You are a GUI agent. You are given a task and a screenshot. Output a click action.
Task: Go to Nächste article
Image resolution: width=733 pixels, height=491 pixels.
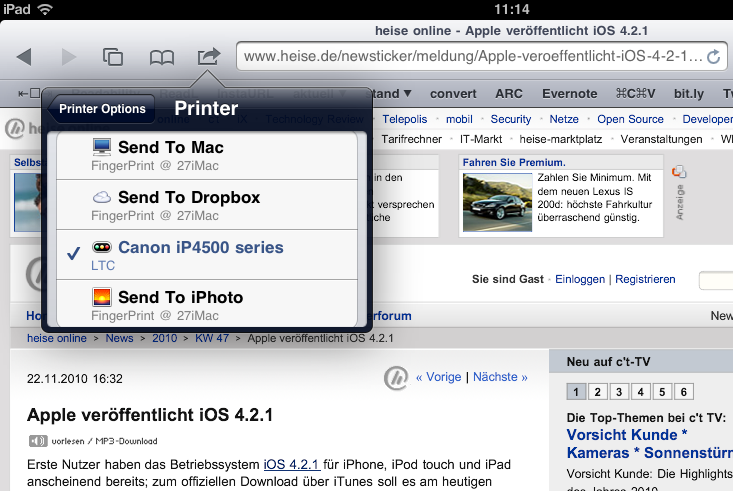click(x=500, y=377)
